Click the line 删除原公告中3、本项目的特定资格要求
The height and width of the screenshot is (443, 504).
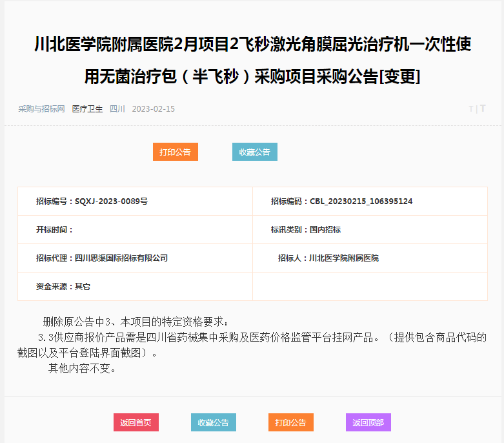(x=136, y=322)
